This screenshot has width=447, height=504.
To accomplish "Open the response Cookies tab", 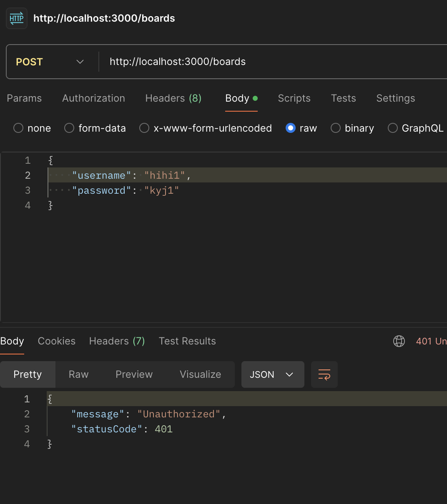I will [57, 341].
